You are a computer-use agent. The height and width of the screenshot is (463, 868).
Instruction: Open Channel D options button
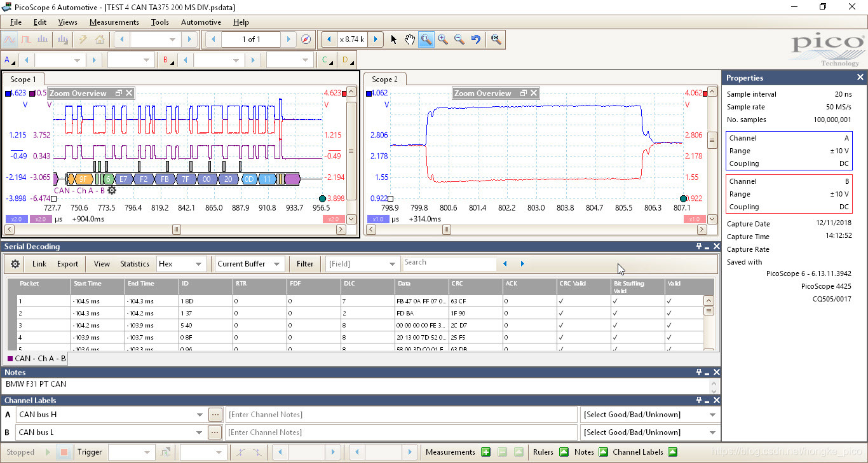point(347,60)
